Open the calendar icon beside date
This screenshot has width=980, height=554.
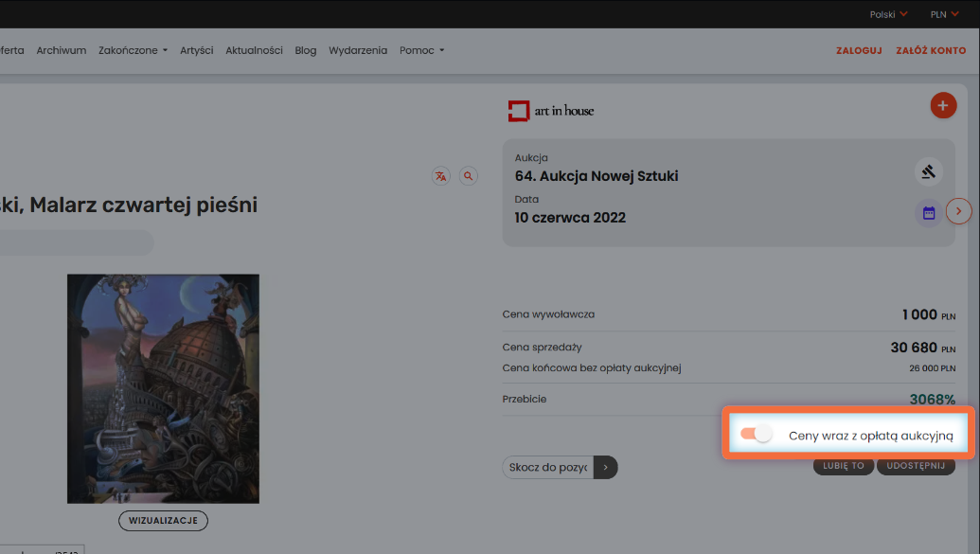(929, 213)
